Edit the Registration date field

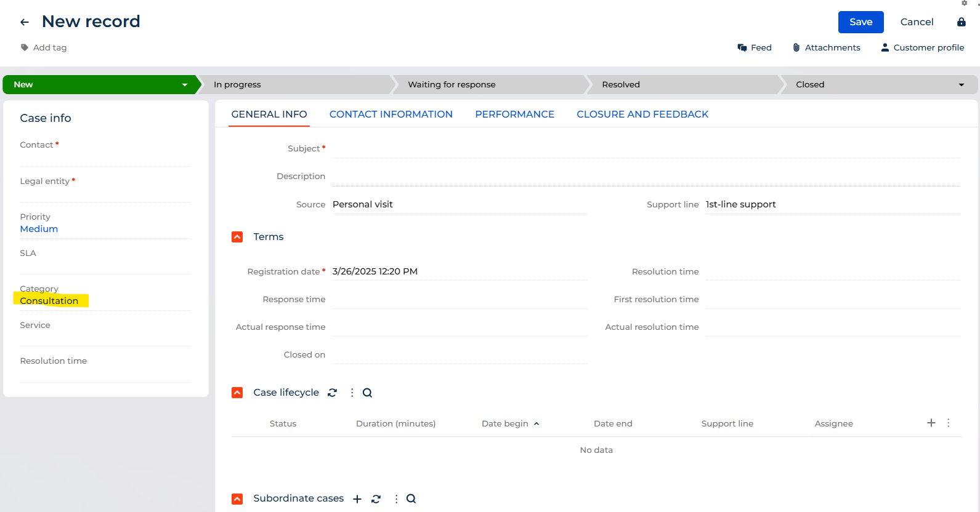click(460, 271)
